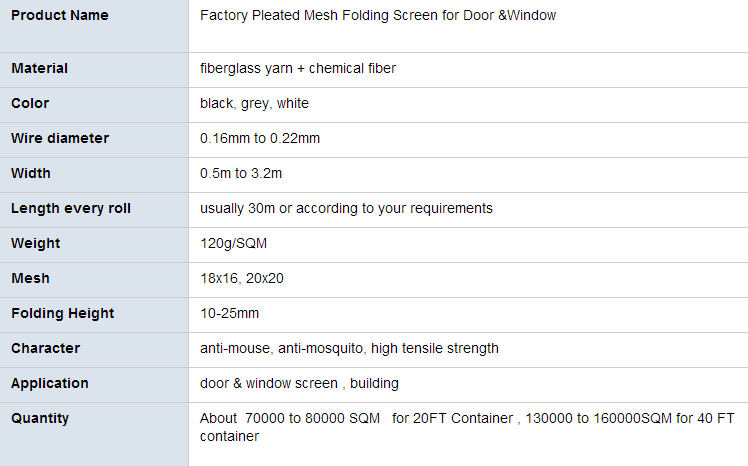
Task: Click "anti-mouse, anti-mosquito, high tensile strength" text
Action: coord(349,348)
